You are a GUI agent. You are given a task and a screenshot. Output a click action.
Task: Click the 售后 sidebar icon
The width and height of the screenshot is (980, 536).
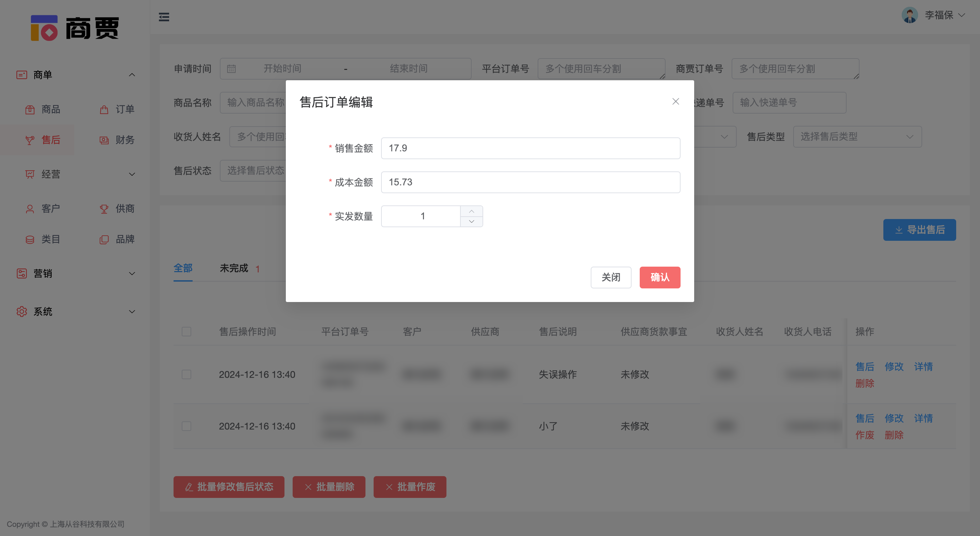coord(30,139)
